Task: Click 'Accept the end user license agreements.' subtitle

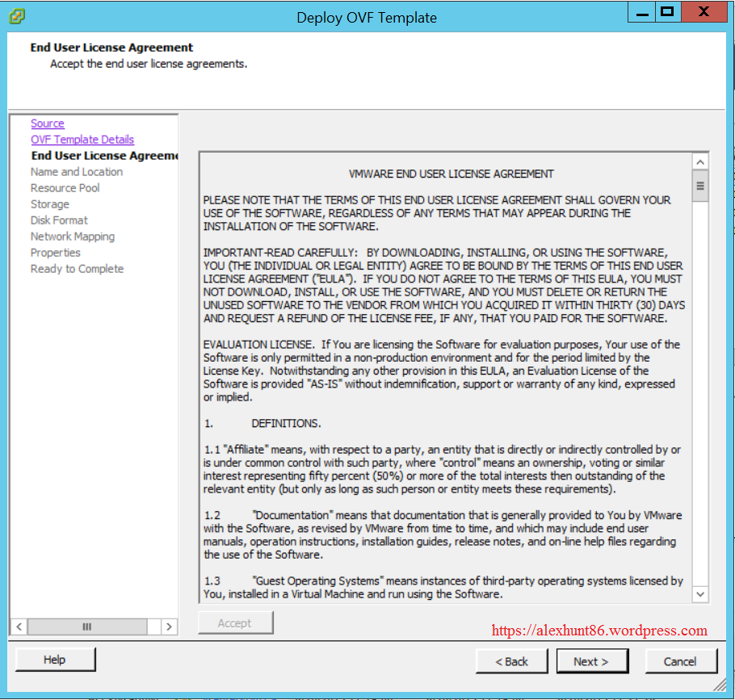Action: [x=149, y=64]
